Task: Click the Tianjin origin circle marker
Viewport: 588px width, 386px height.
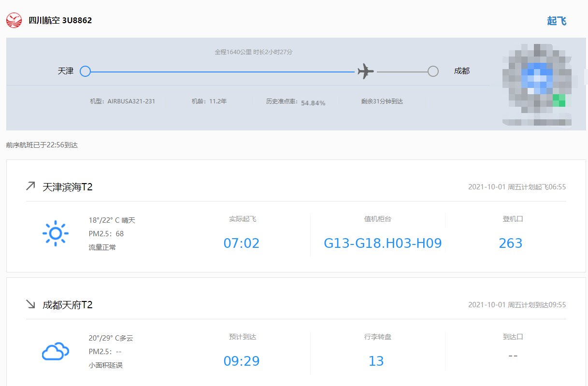Action: click(85, 71)
